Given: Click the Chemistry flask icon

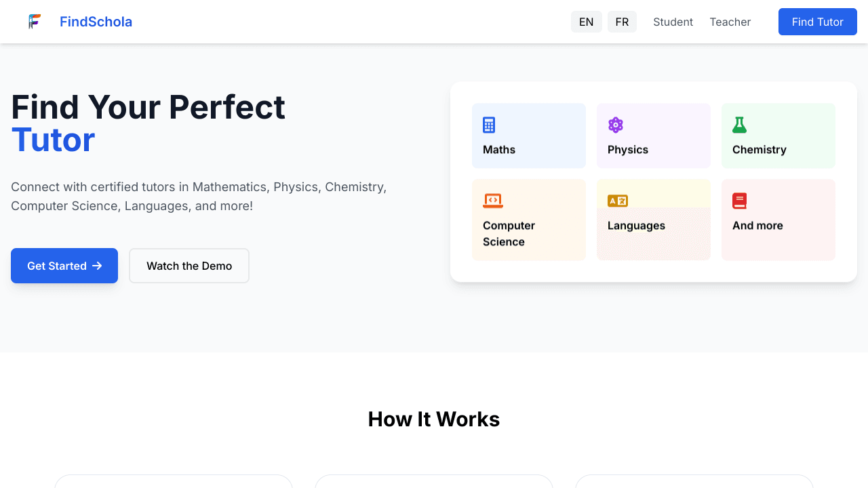Looking at the screenshot, I should pyautogui.click(x=739, y=125).
